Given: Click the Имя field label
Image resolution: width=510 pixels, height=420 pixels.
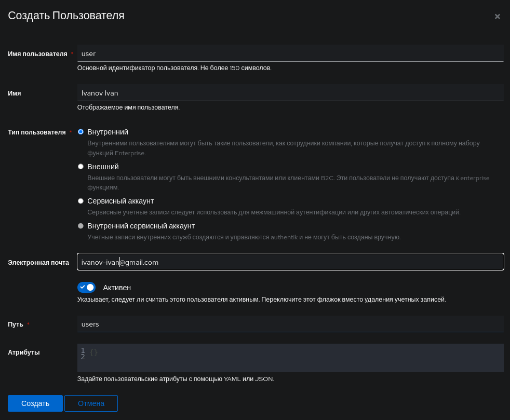Looking at the screenshot, I should point(15,93).
